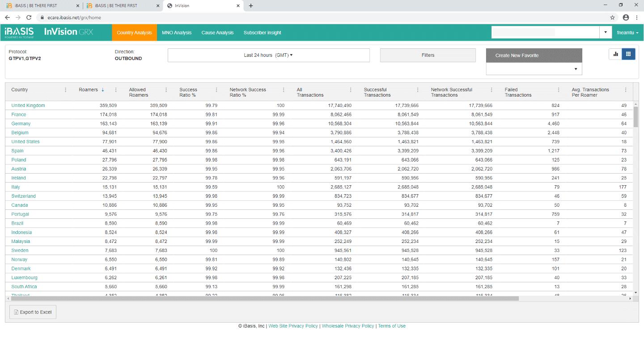Open the favorites dropdown below Create New Favorite
Screen dimensions: 644x349
coord(534,69)
